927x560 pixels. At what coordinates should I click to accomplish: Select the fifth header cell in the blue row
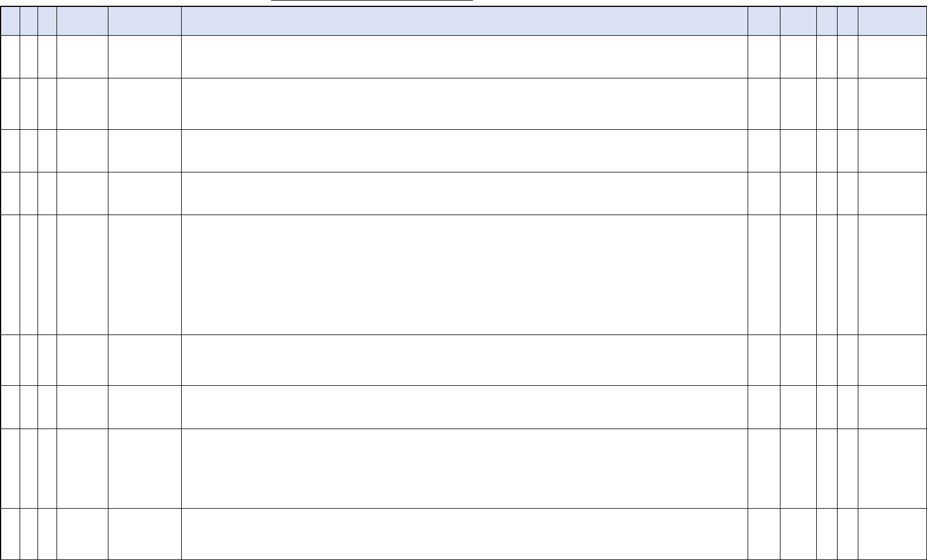click(x=145, y=21)
